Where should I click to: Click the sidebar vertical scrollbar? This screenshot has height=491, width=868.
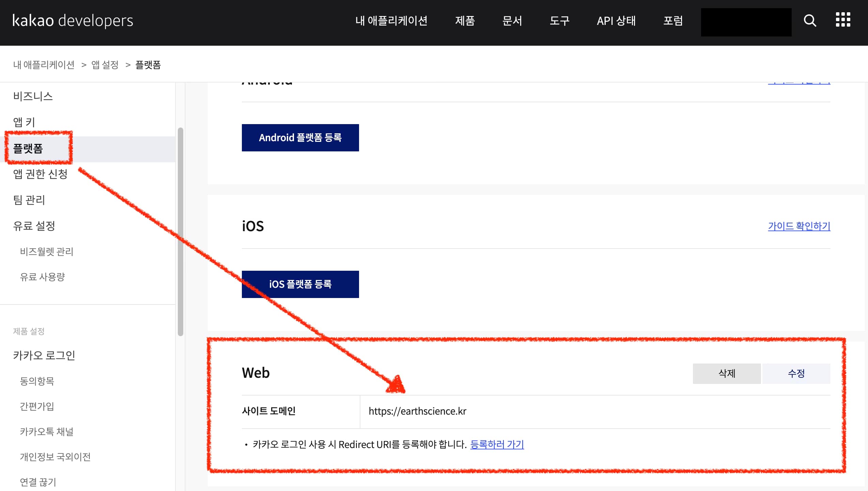click(x=181, y=232)
